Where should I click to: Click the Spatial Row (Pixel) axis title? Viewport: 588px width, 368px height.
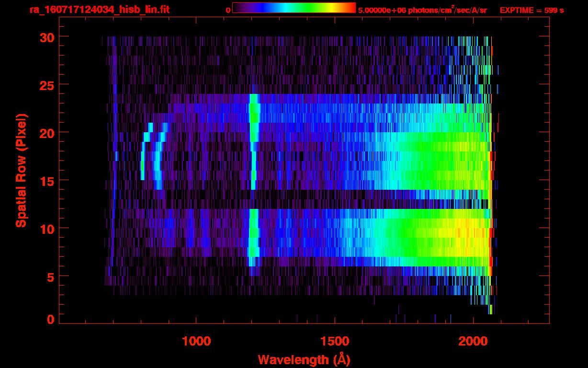[x=21, y=171]
